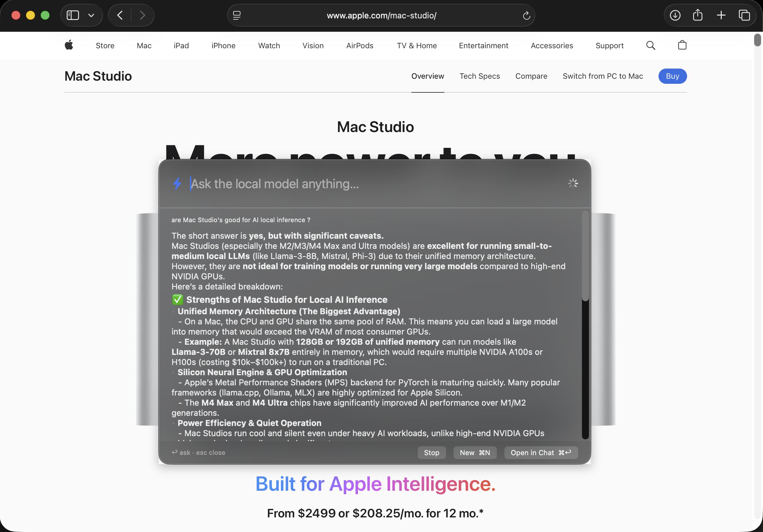Start a New query
Image resolution: width=763 pixels, height=532 pixels.
(x=475, y=452)
